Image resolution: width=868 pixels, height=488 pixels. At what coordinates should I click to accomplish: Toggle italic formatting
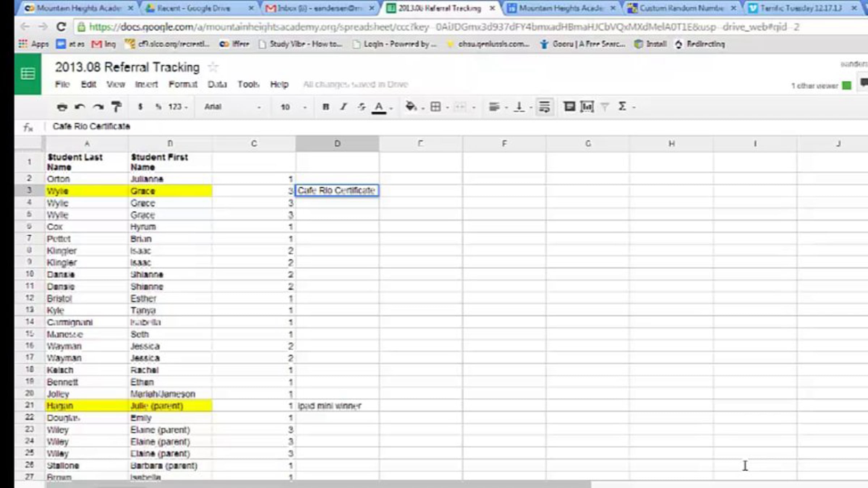(344, 107)
